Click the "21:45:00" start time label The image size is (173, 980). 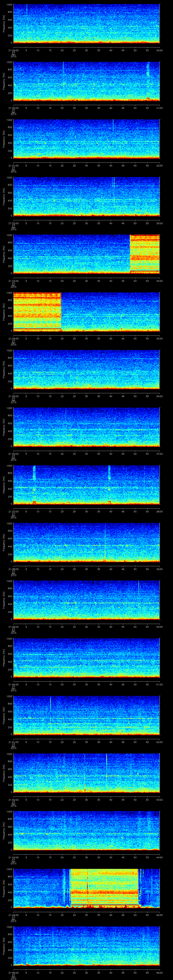click(13, 972)
